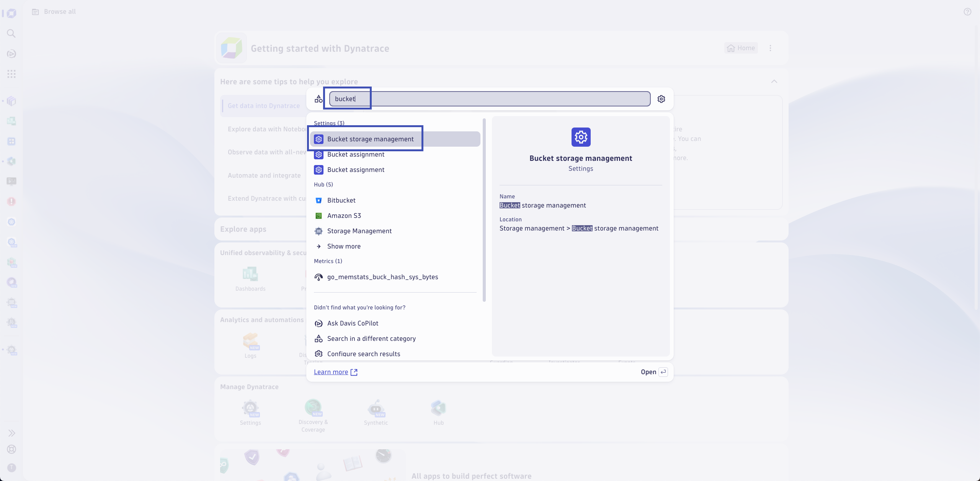Screen dimensions: 980x481
Task: Open the red Problems icon in the sidebar
Action: pyautogui.click(x=11, y=201)
